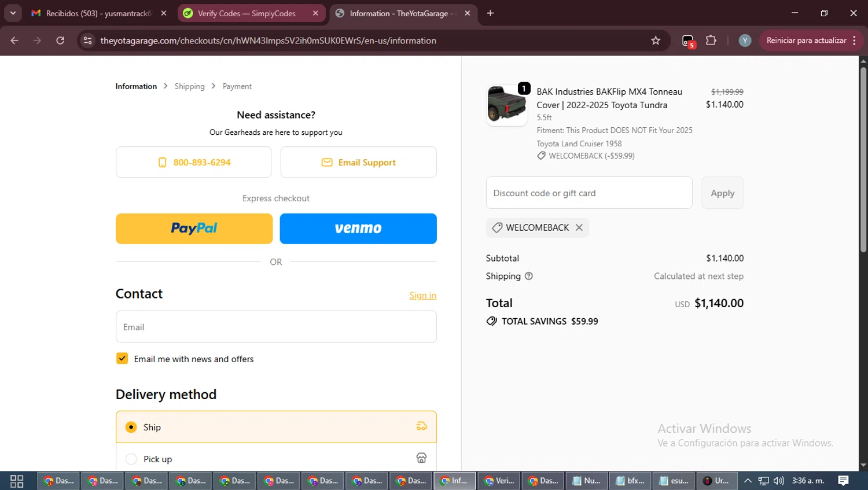868x490 pixels.
Task: Click the Total amount $1,140.00
Action: (719, 303)
